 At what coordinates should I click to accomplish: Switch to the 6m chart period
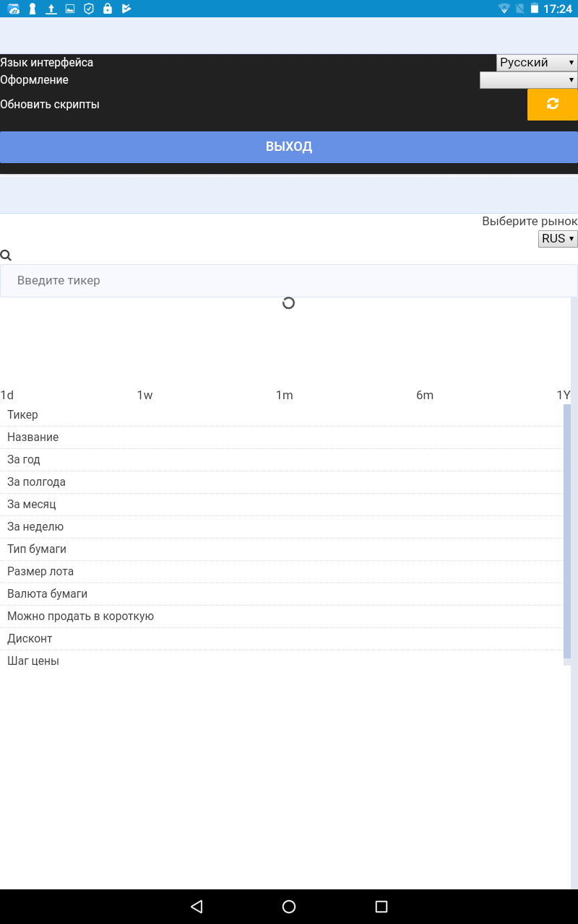(x=425, y=395)
